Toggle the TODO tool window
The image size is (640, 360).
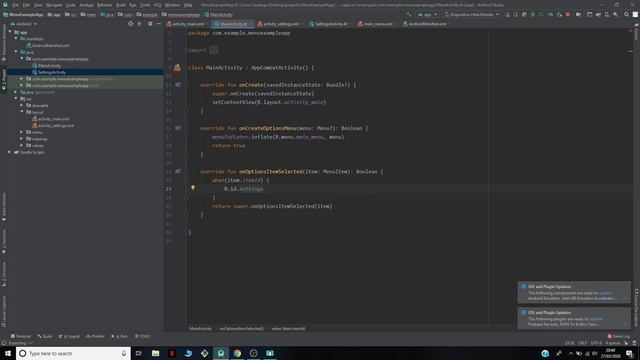point(142,336)
